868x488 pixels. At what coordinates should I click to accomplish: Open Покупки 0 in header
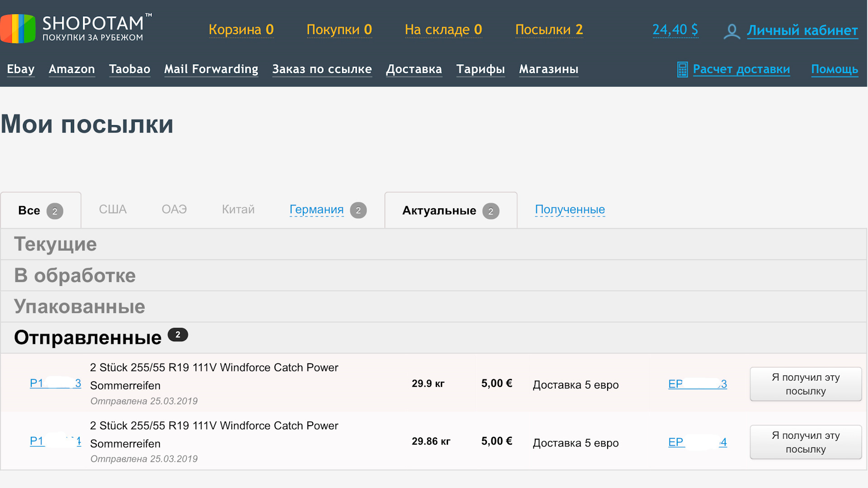[x=339, y=30]
